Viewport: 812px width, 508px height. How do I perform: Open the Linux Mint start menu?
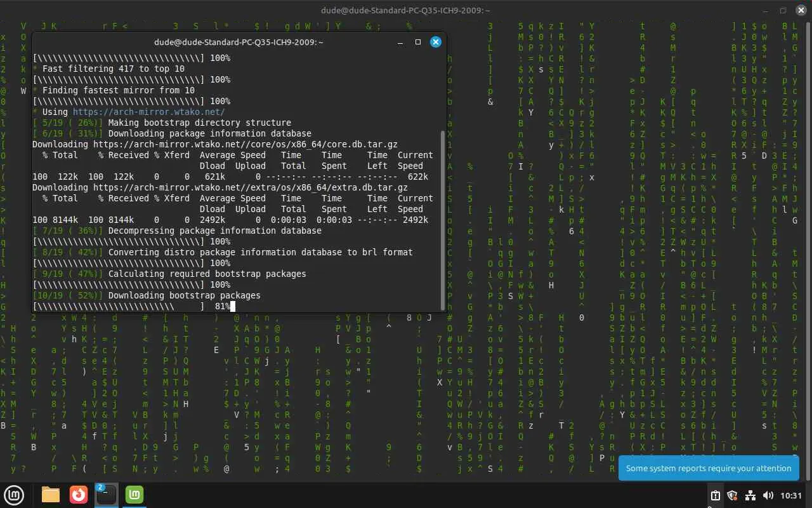tap(15, 495)
